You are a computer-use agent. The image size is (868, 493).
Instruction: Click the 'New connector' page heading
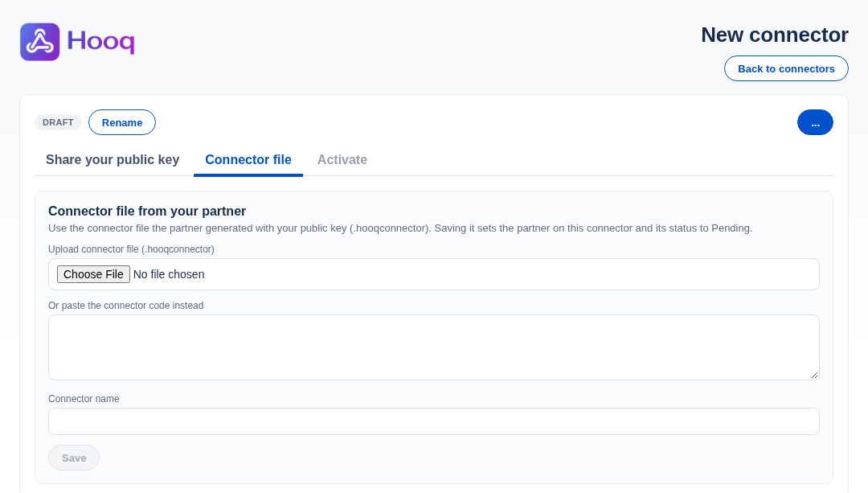pyautogui.click(x=775, y=35)
